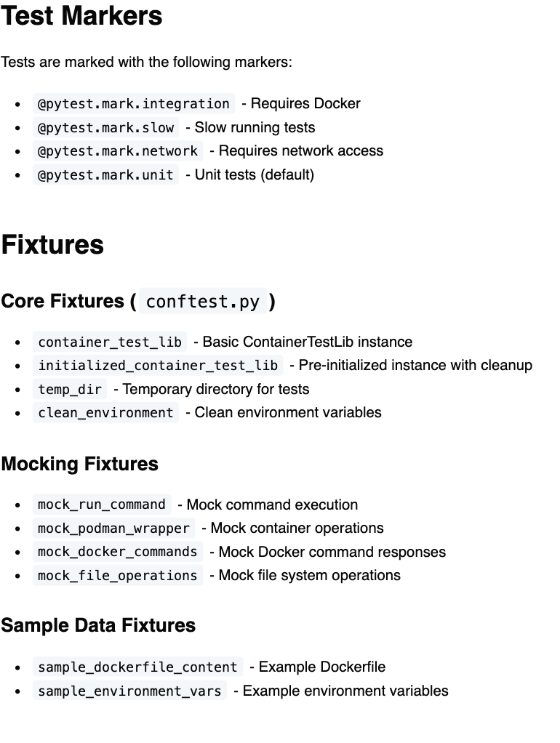This screenshot has width=560, height=743.
Task: Click the Sample Data Fixtures heading
Action: (98, 625)
